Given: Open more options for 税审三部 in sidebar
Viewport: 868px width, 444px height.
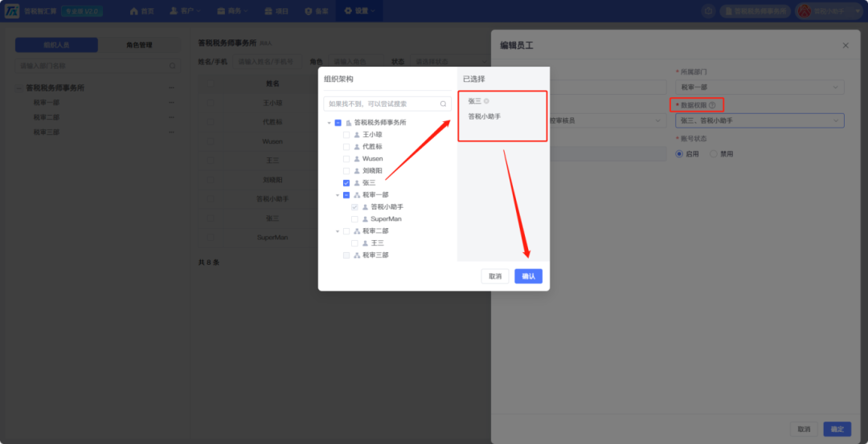Looking at the screenshot, I should tap(172, 132).
